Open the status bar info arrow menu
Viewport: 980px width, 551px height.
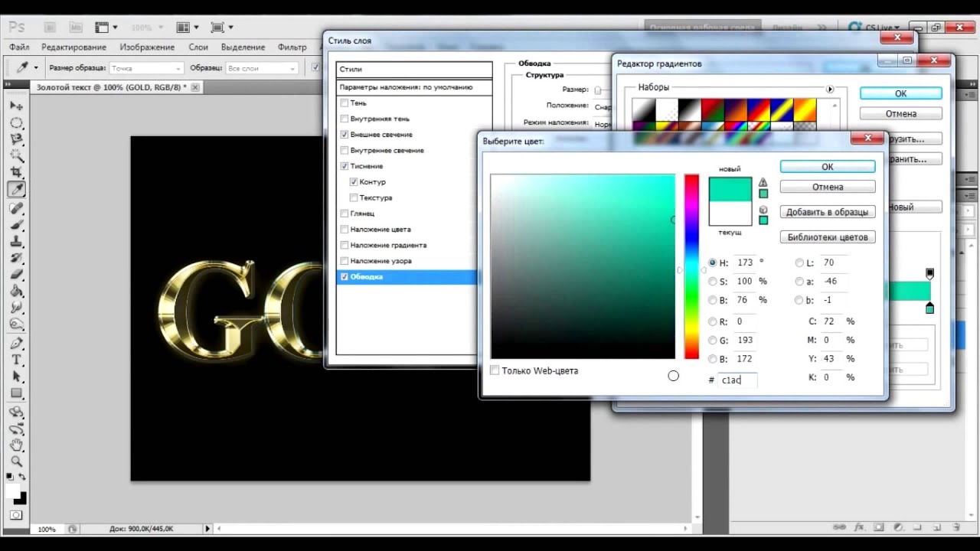(207, 528)
